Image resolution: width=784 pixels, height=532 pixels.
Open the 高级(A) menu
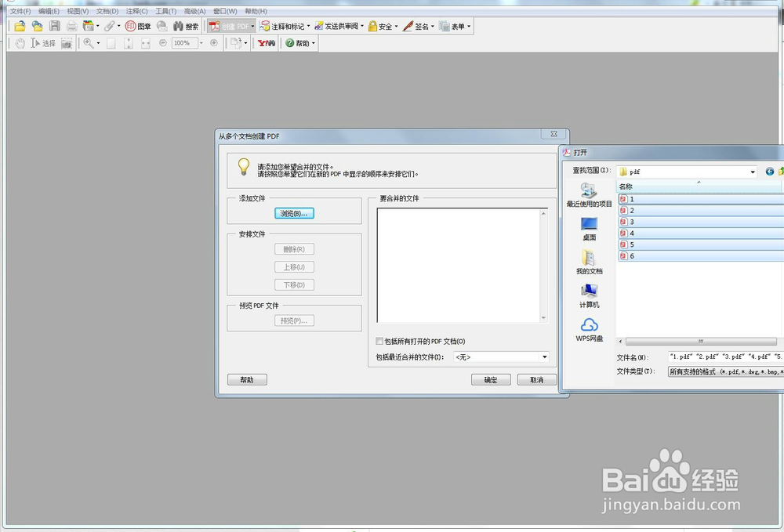(194, 11)
